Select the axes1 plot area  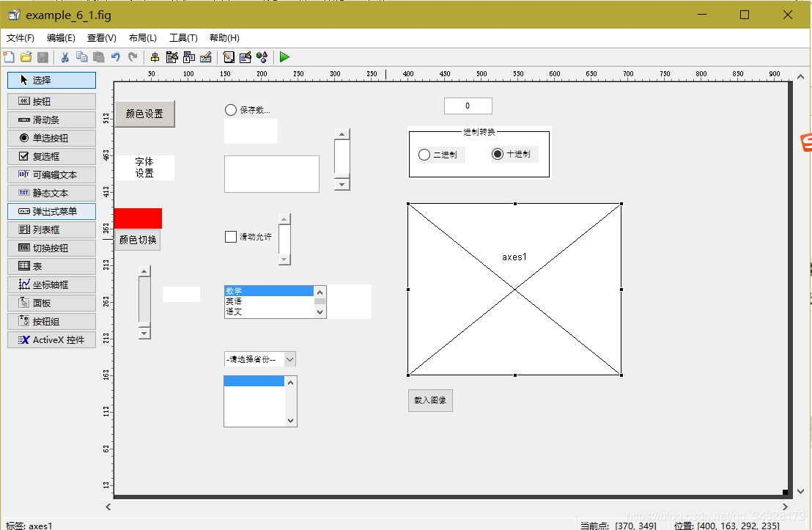click(514, 290)
